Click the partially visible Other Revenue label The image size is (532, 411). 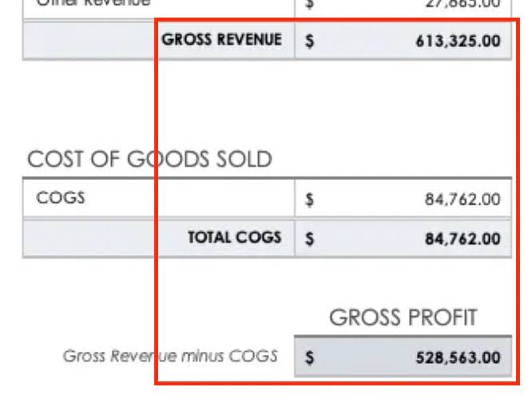coord(88,4)
